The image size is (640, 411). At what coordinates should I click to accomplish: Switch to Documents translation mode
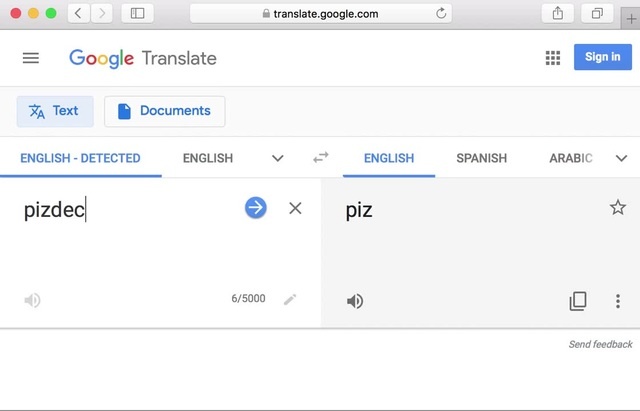click(164, 111)
